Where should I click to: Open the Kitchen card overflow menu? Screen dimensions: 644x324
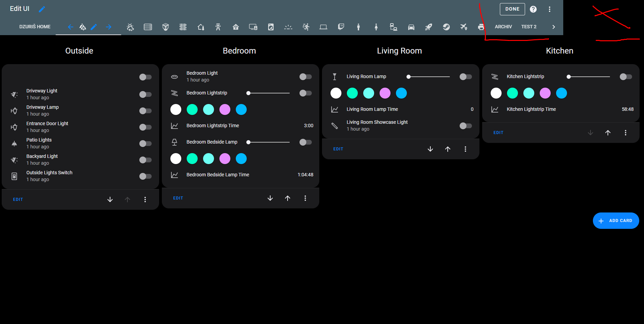pyautogui.click(x=626, y=133)
